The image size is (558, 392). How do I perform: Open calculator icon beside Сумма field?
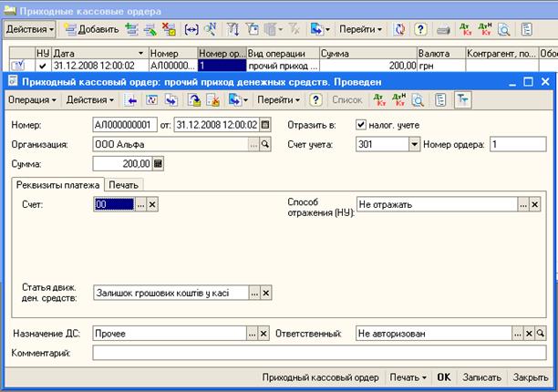(159, 164)
